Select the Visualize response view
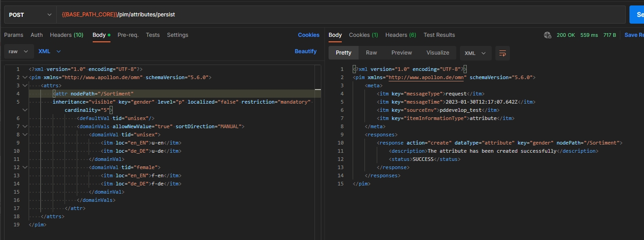 pos(438,53)
